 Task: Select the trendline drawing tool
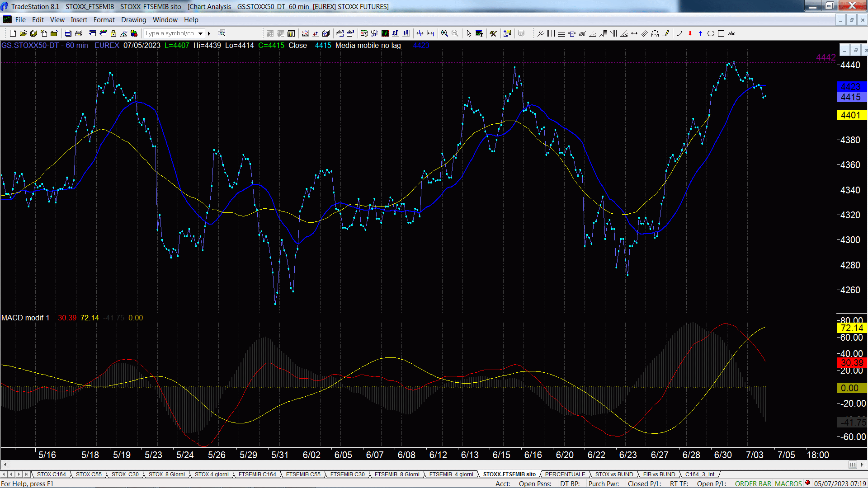click(x=541, y=33)
